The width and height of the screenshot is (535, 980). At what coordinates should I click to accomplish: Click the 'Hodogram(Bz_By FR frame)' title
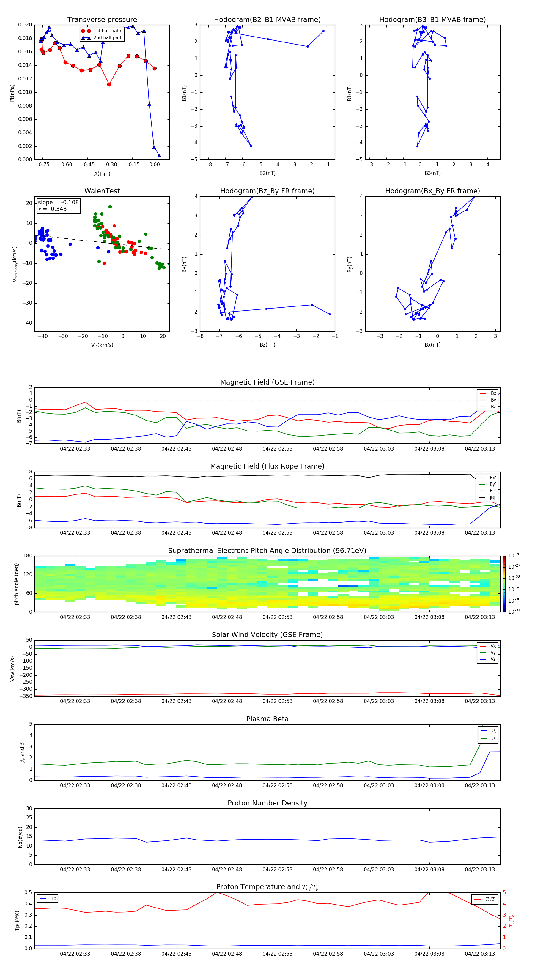pos(267,191)
